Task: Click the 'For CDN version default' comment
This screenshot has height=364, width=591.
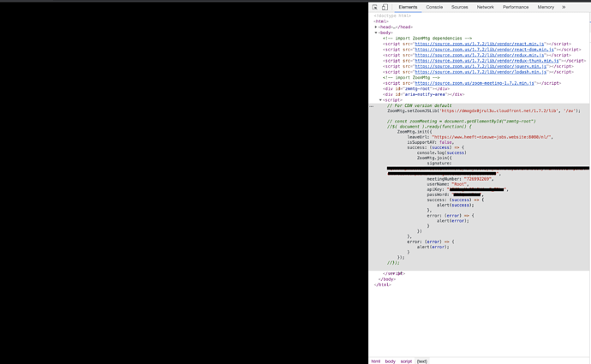Action: 420,105
